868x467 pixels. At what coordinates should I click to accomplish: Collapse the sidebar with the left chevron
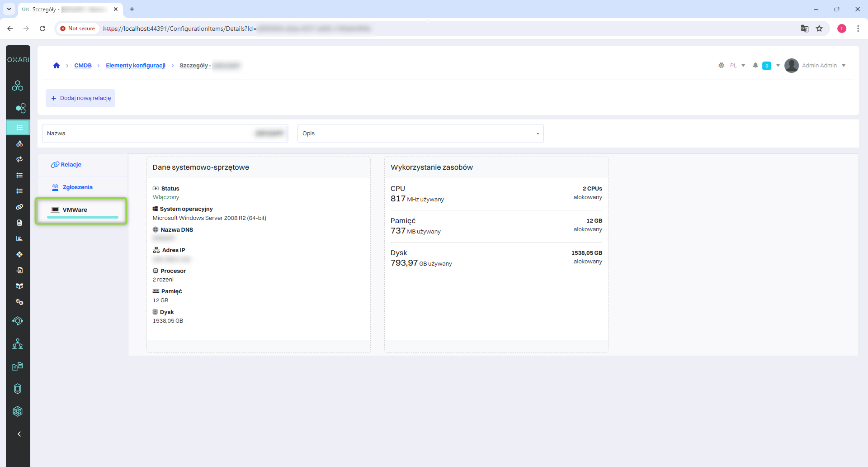[19, 434]
